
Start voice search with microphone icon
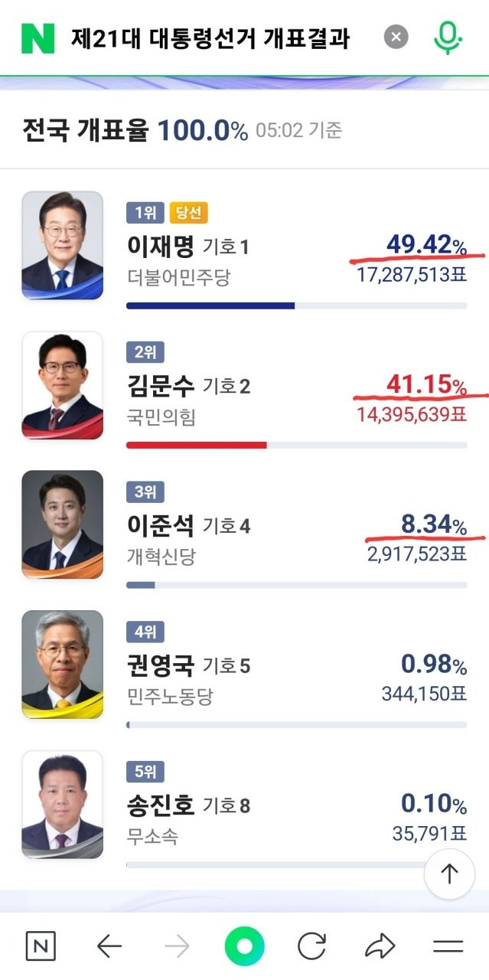[448, 38]
